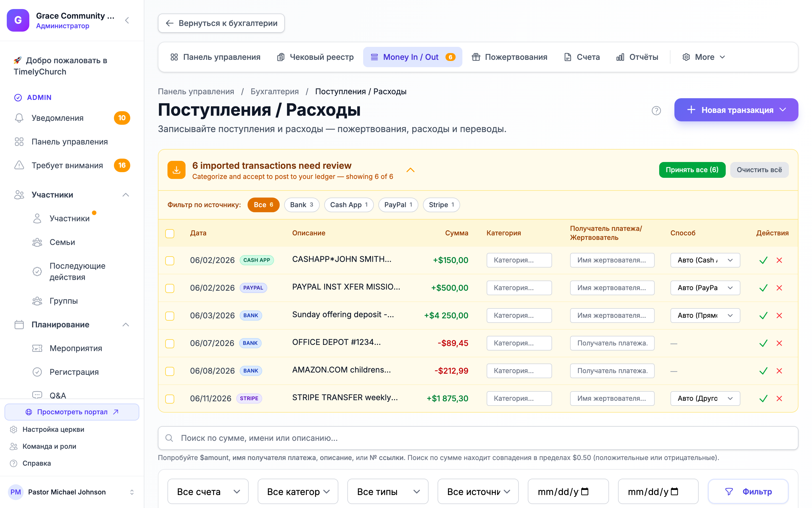Accept the CASHAPP*JOHN SMITH transaction checkmark

(763, 260)
